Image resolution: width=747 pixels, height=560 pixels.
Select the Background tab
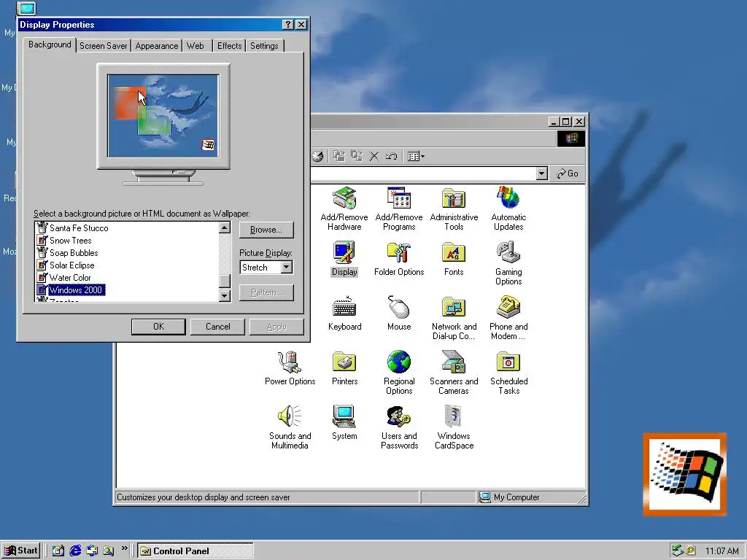pos(50,44)
